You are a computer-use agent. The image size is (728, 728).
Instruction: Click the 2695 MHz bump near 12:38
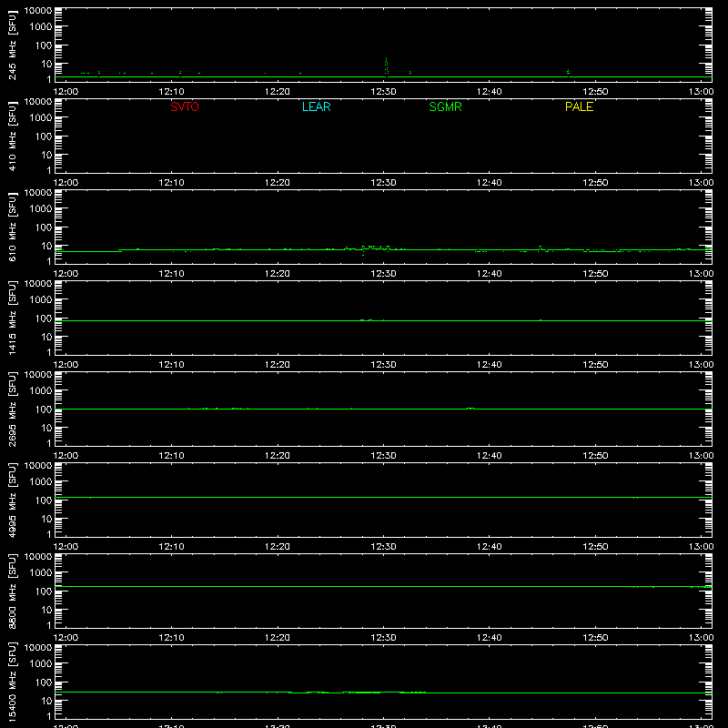tap(470, 409)
